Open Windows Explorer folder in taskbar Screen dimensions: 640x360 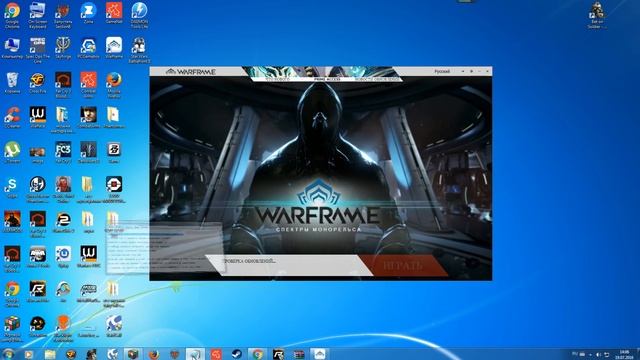click(50, 354)
